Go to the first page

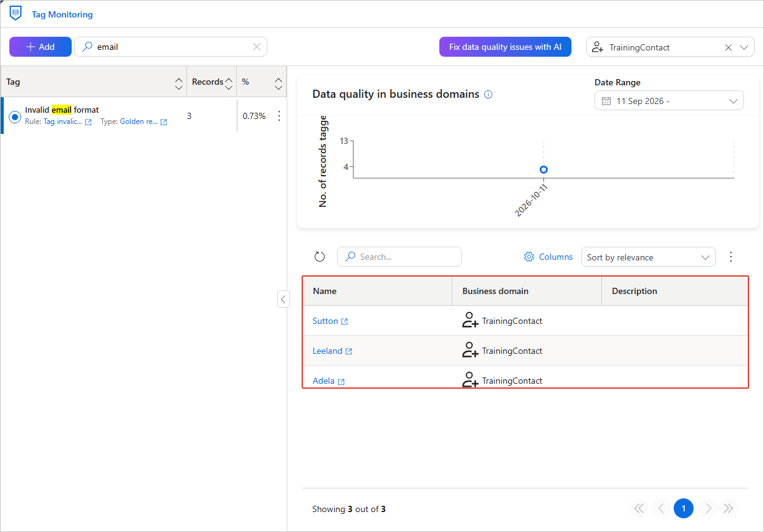click(639, 509)
